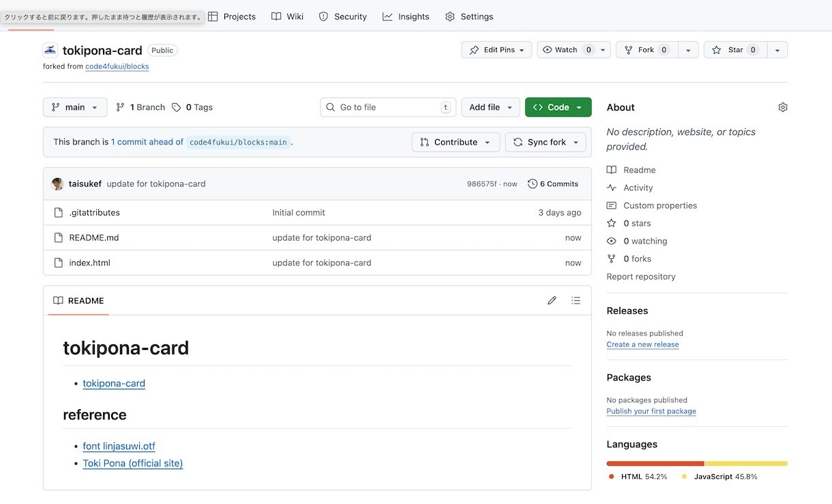Follow the code4fukui/blocks fork source link
Viewport: 832px width, 504px height.
(117, 66)
